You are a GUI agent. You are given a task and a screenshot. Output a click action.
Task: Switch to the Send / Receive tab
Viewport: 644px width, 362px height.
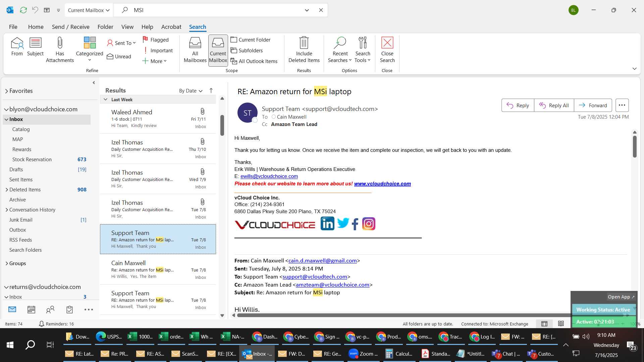pos(71,27)
